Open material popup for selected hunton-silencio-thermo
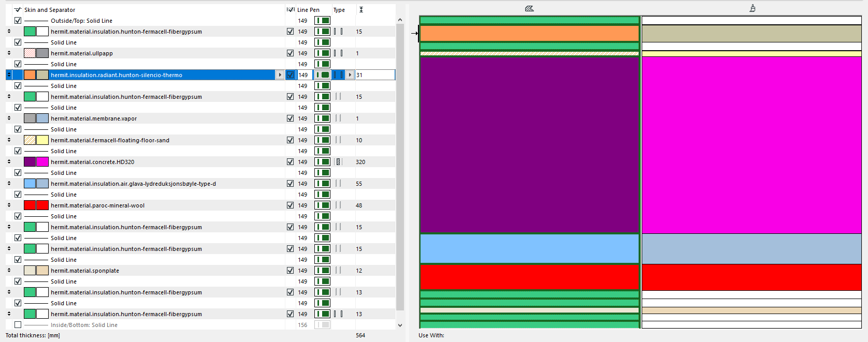Screen dimensions: 868x342 pyautogui.click(x=280, y=75)
